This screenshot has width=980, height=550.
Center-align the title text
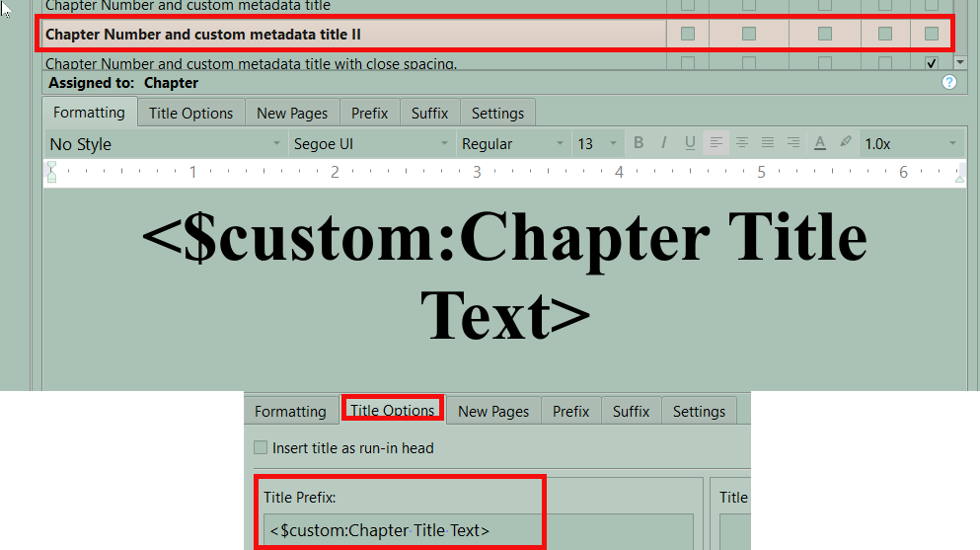(x=742, y=143)
